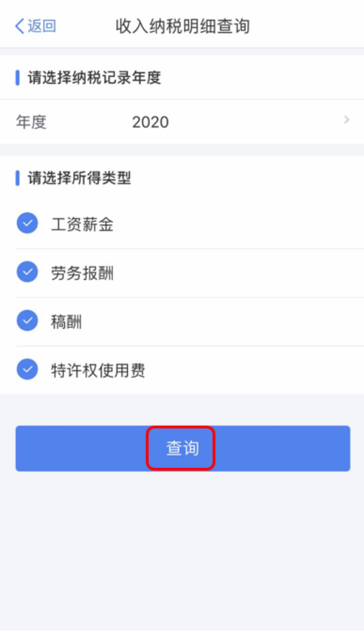Image resolution: width=364 pixels, height=631 pixels.
Task: Toggle the 劳务报酬 checkmark circle
Action: (x=28, y=272)
